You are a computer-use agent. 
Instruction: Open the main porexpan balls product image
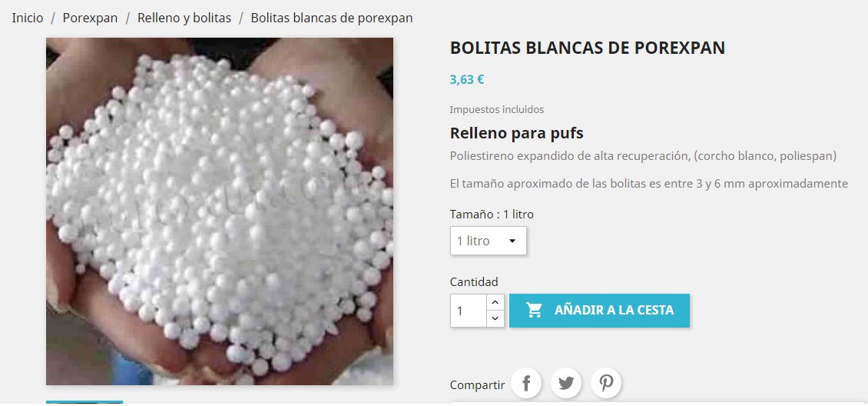[x=220, y=211]
